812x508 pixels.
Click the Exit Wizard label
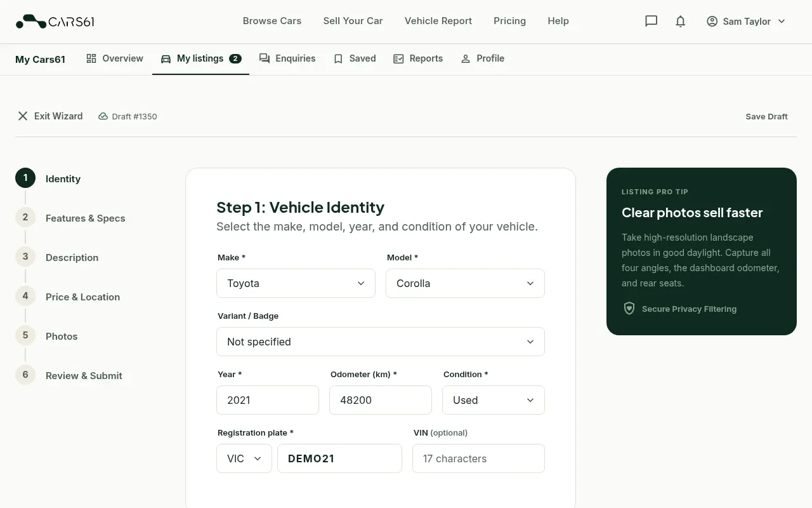coord(58,116)
